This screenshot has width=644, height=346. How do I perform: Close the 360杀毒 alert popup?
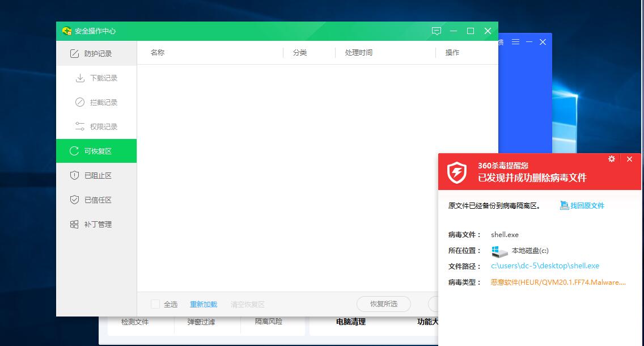(x=629, y=159)
